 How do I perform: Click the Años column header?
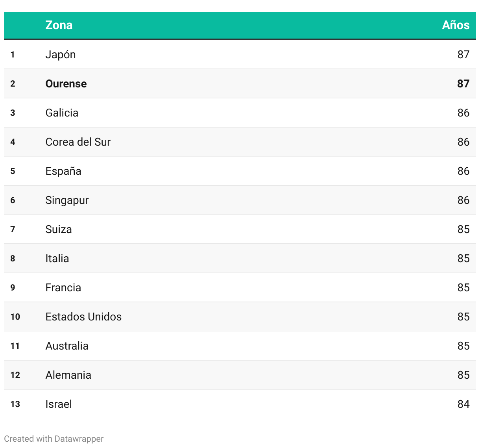click(x=456, y=25)
